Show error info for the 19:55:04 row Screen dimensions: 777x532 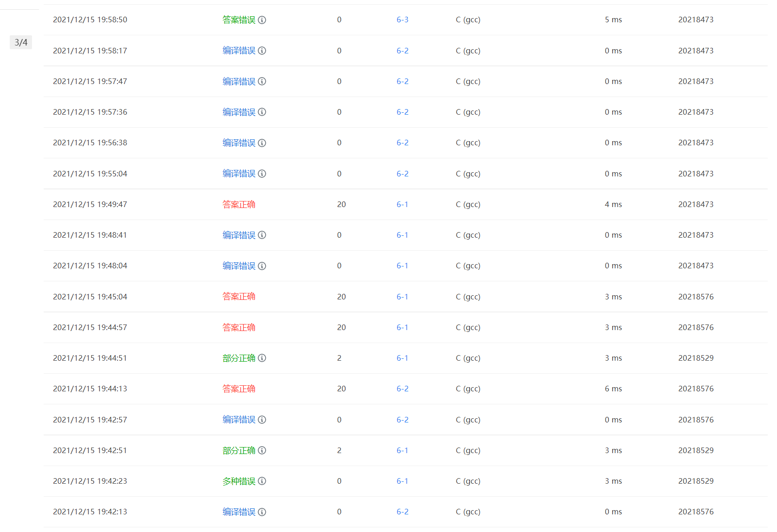coord(262,174)
